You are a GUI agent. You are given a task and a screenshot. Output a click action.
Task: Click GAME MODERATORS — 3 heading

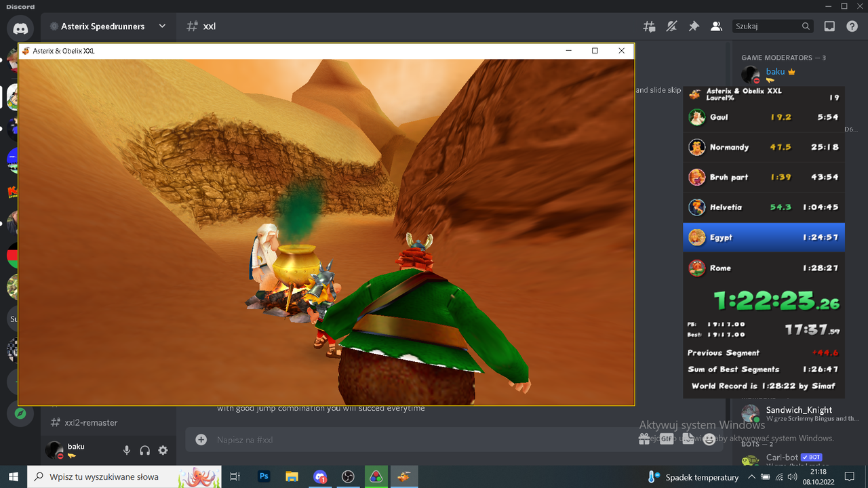pos(783,58)
